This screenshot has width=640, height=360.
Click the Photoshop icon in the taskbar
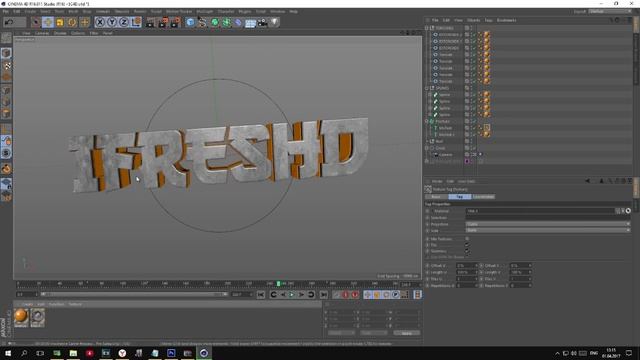pos(171,353)
